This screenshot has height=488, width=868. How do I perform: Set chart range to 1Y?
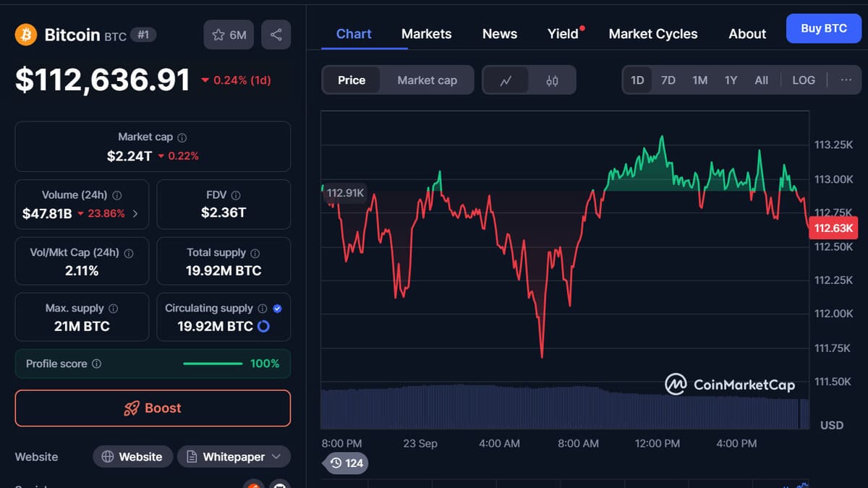coord(731,80)
